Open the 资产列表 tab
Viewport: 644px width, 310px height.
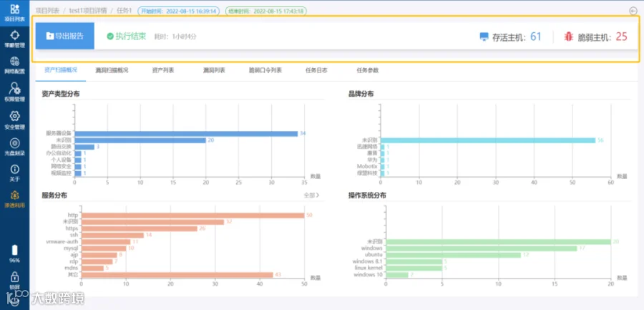163,70
